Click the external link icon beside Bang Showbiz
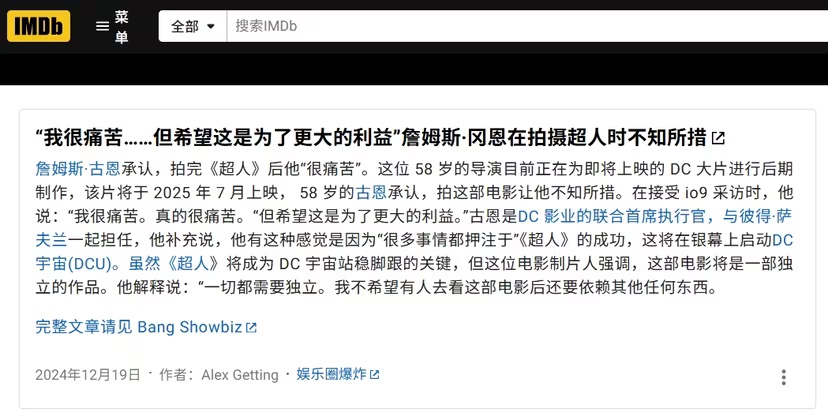This screenshot has width=828, height=420. tap(251, 328)
